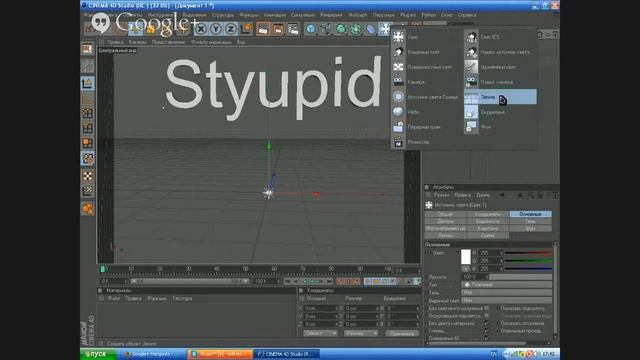
Task: Adjust the red color channel slider
Action: 529,253
